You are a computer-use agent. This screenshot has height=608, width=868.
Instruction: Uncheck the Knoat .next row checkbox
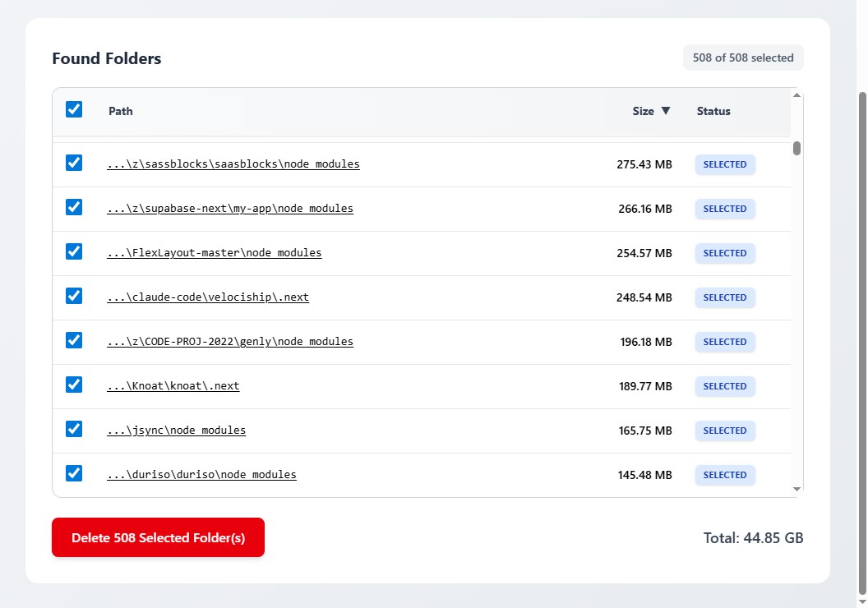click(x=74, y=385)
